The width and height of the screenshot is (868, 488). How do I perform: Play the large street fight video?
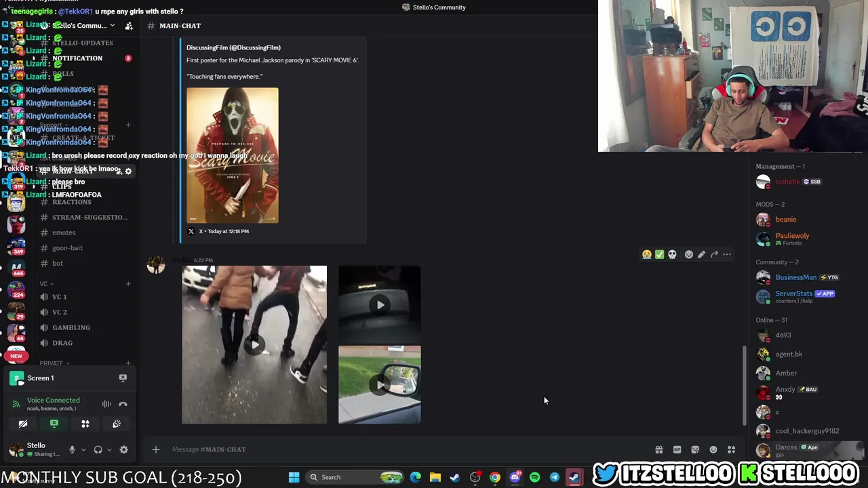click(254, 344)
